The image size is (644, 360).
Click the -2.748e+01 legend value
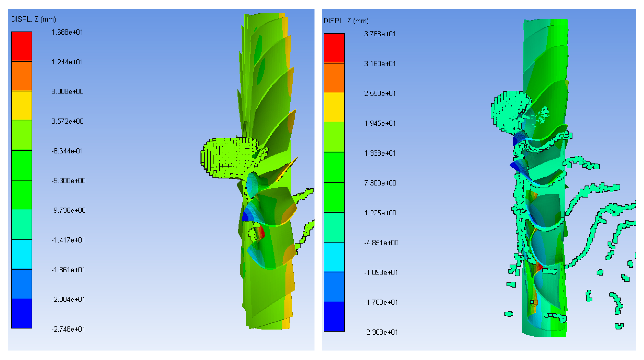(68, 329)
